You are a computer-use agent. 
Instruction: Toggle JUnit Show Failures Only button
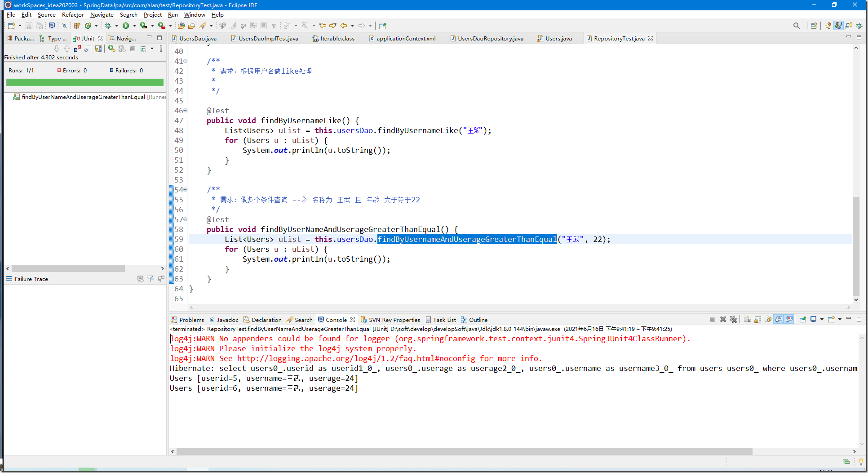tap(77, 49)
